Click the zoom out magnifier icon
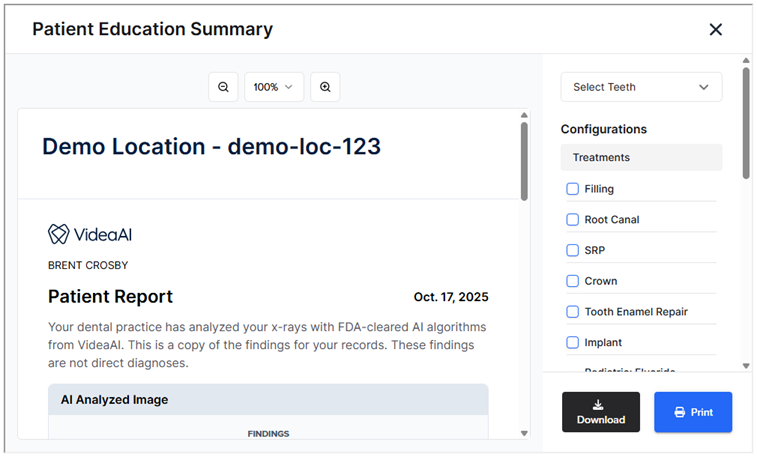The image size is (757, 457). tap(223, 87)
